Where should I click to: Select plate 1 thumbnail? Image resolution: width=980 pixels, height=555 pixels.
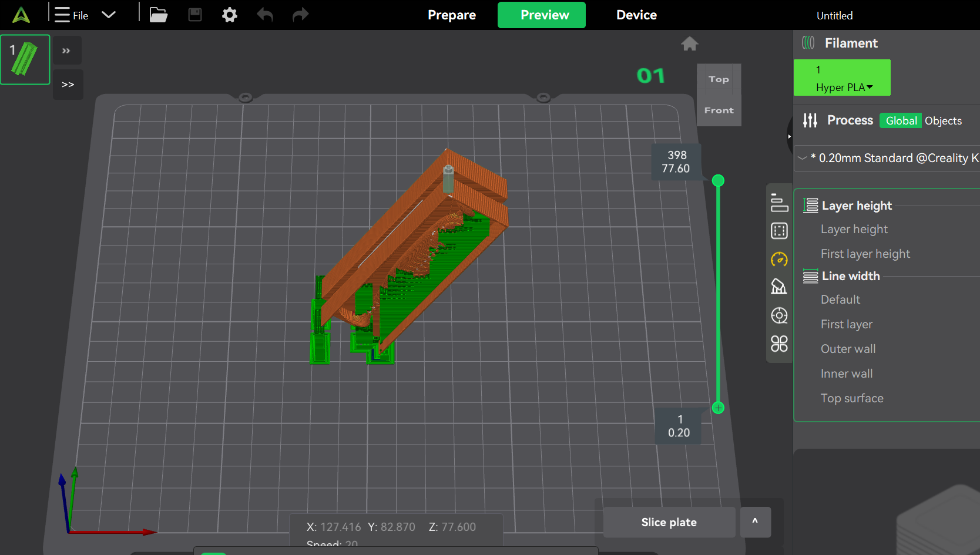[x=25, y=59]
